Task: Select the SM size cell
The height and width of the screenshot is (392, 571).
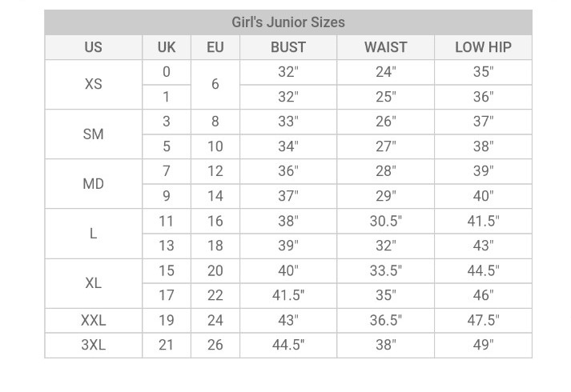Action: [x=93, y=134]
